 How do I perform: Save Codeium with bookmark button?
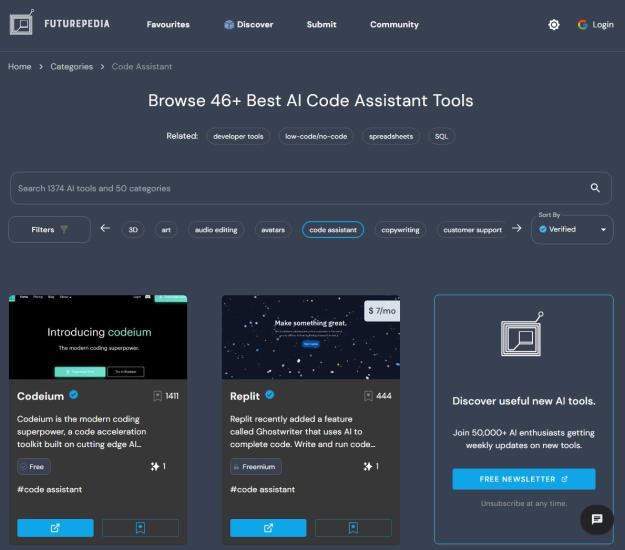(x=140, y=528)
